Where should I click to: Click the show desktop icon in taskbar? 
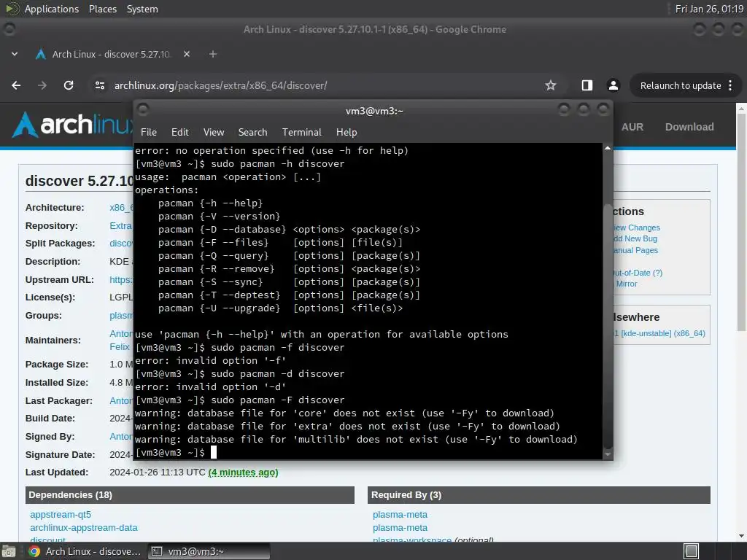point(8,551)
